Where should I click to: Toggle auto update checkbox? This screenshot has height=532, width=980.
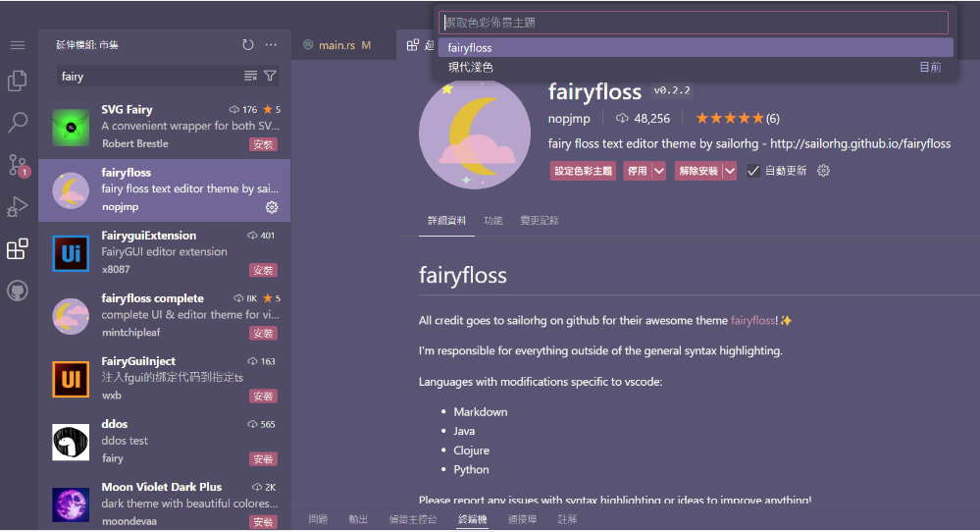(x=753, y=171)
